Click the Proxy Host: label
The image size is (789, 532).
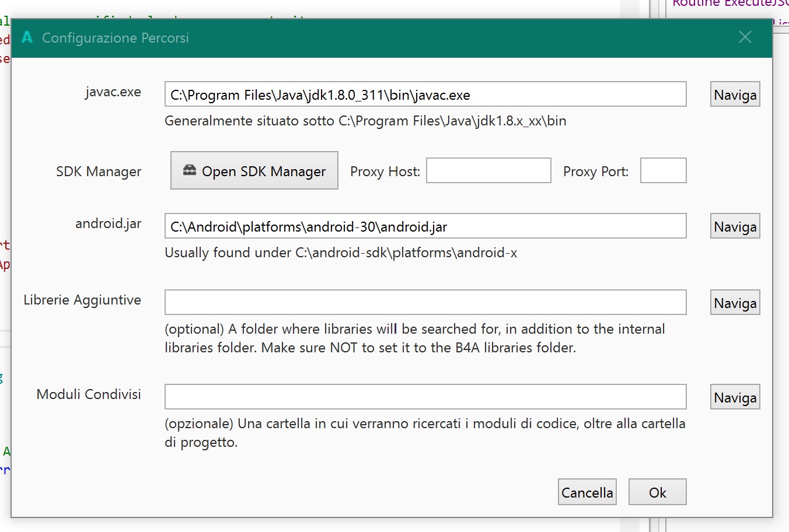click(x=385, y=171)
